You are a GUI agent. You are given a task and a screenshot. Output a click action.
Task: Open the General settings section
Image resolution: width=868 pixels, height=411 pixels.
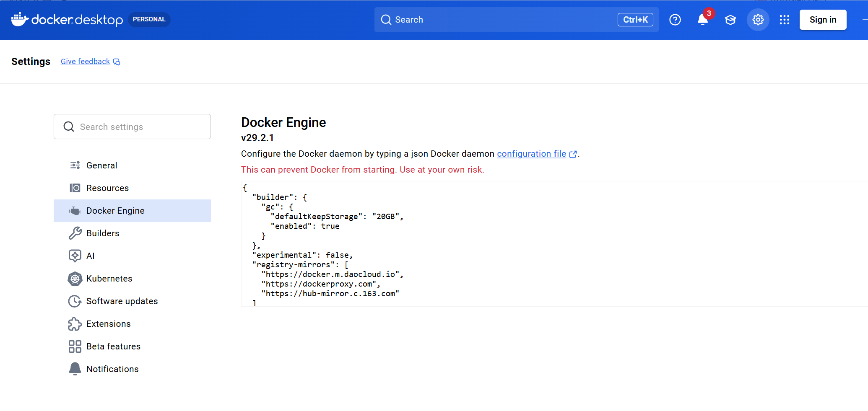click(132, 165)
